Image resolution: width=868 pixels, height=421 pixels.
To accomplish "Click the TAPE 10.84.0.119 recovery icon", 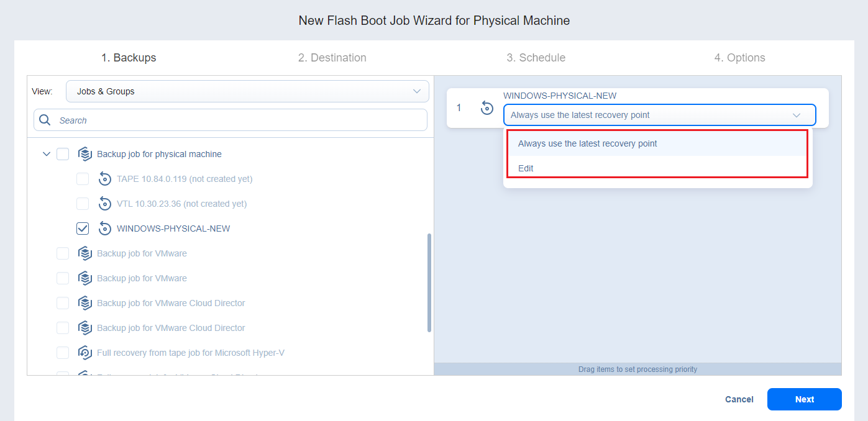I will tap(105, 179).
